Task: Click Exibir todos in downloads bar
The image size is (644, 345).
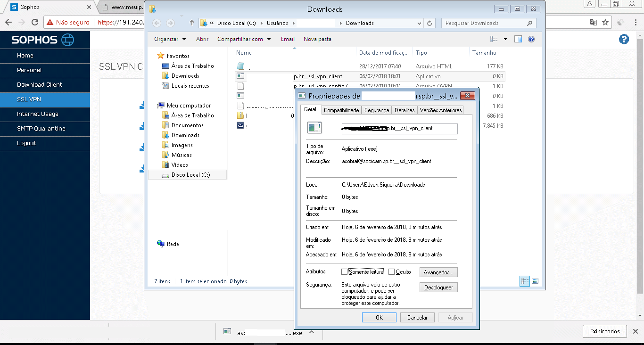Action: pyautogui.click(x=605, y=331)
